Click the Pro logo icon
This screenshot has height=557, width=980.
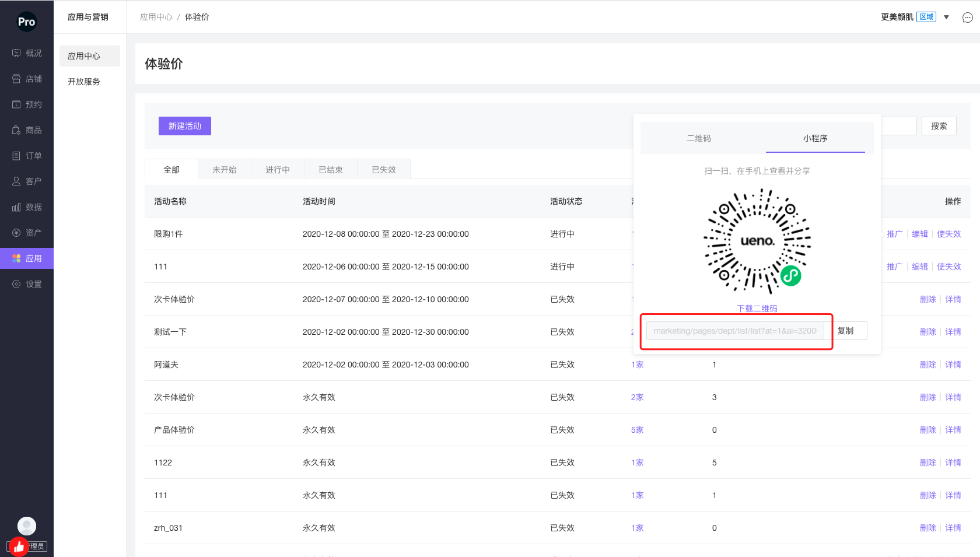(26, 22)
